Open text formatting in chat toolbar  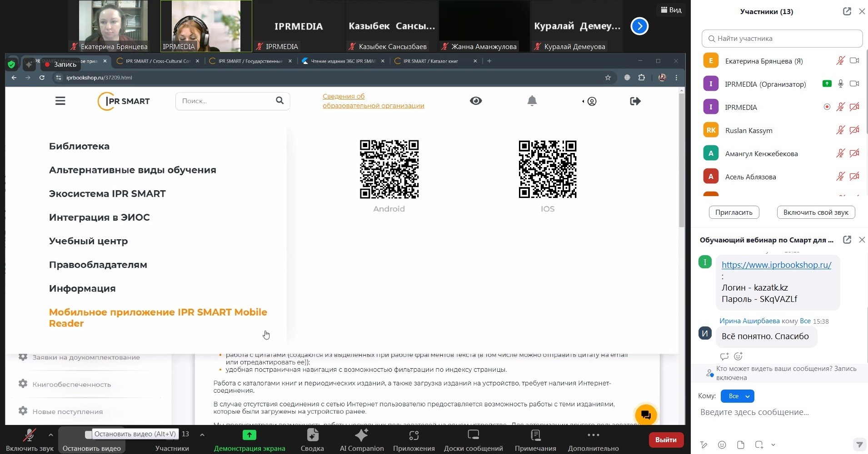tap(703, 444)
